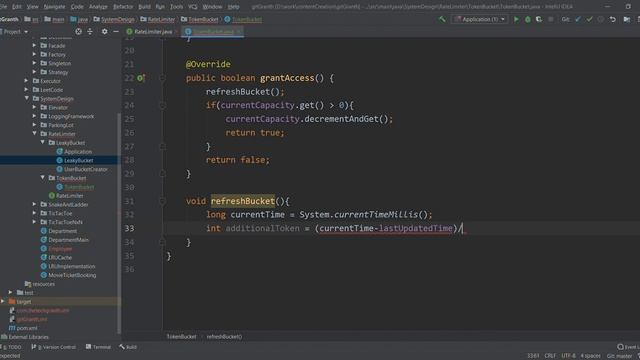This screenshot has height=360, width=640.
Task: Select the LRUCache class file
Action: [x=60, y=257]
